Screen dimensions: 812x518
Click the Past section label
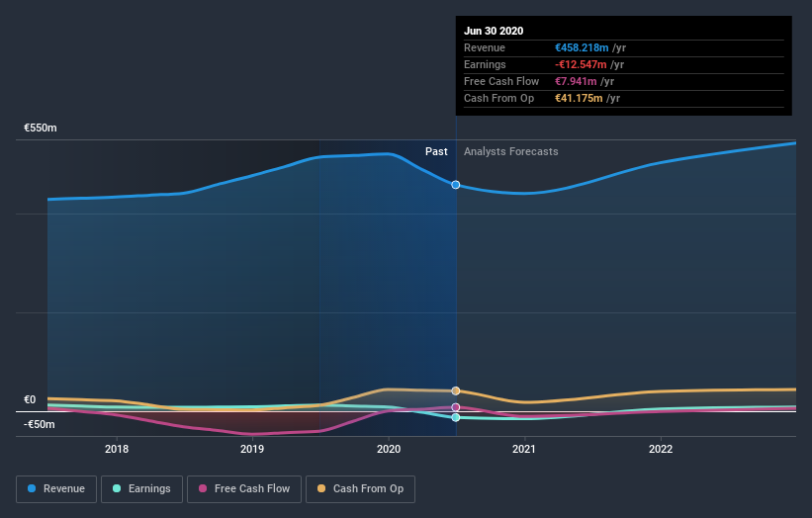pos(436,151)
